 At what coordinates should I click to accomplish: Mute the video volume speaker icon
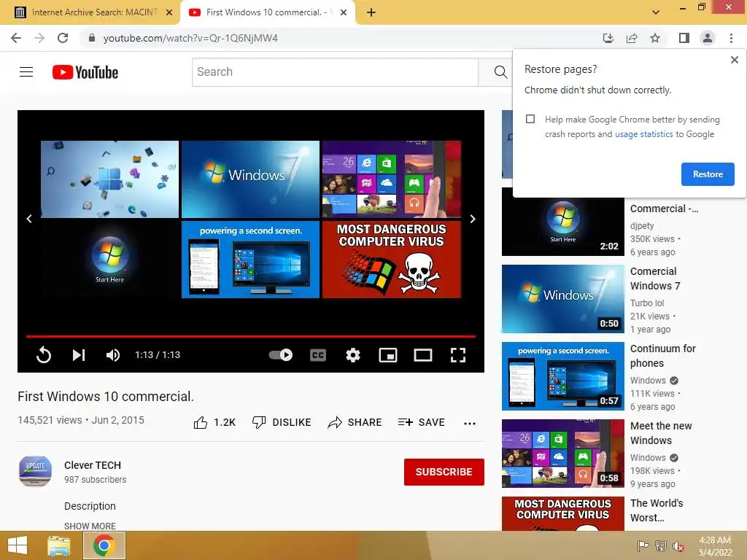tap(113, 355)
